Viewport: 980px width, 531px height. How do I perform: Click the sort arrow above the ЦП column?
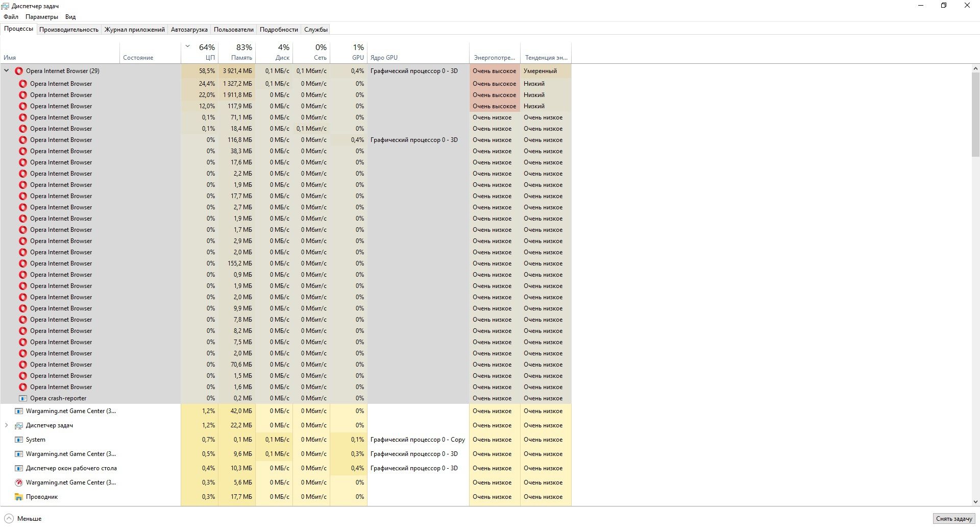[188, 46]
